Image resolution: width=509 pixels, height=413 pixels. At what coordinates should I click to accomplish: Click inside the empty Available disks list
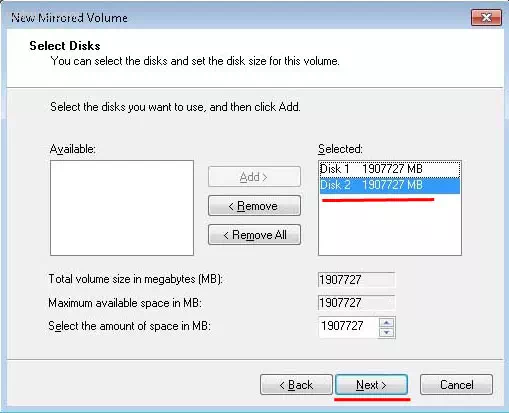point(122,208)
